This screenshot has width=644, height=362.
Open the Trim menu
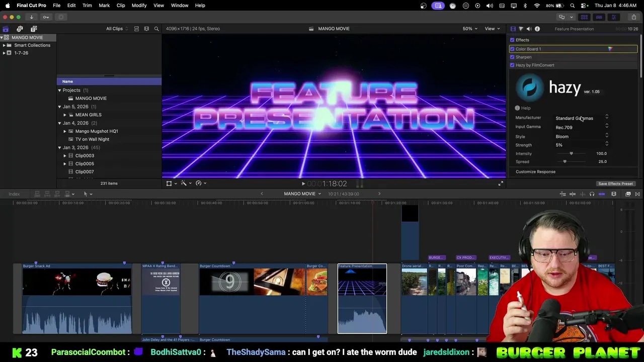[x=87, y=6]
